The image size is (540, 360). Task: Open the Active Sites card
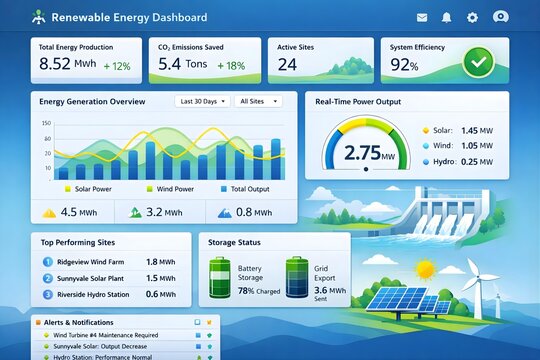pos(321,60)
